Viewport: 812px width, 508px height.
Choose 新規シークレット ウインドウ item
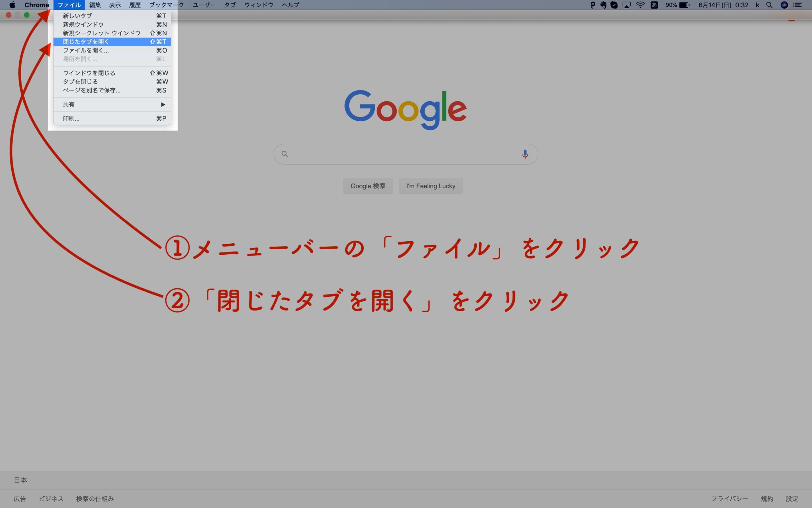tap(112, 33)
